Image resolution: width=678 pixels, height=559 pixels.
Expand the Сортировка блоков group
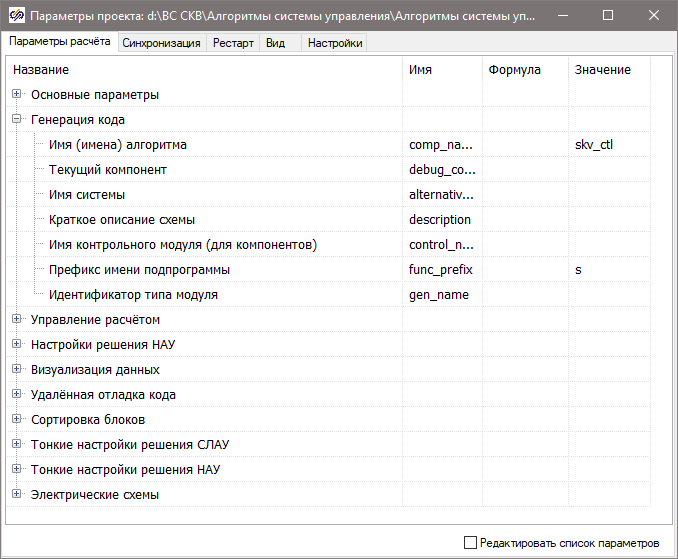pos(17,419)
